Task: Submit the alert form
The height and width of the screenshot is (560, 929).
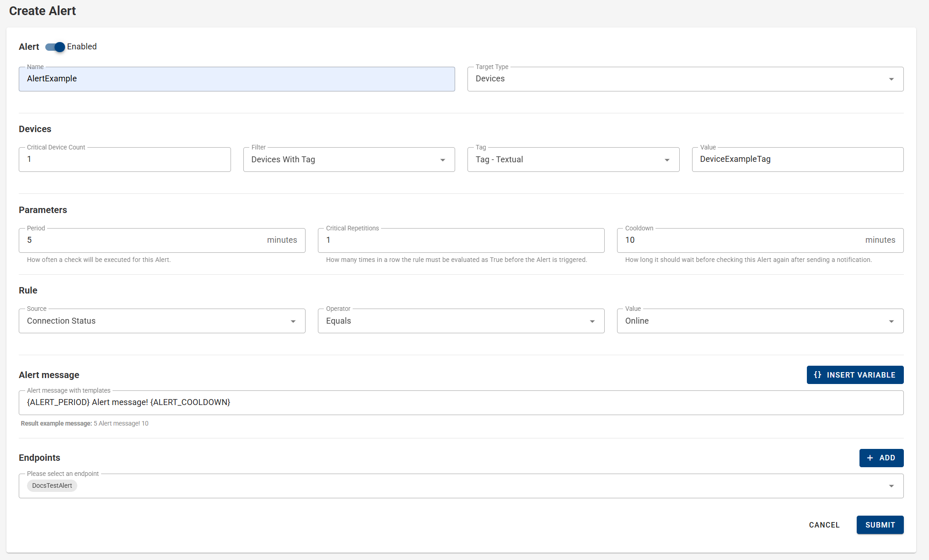Action: coord(880,525)
